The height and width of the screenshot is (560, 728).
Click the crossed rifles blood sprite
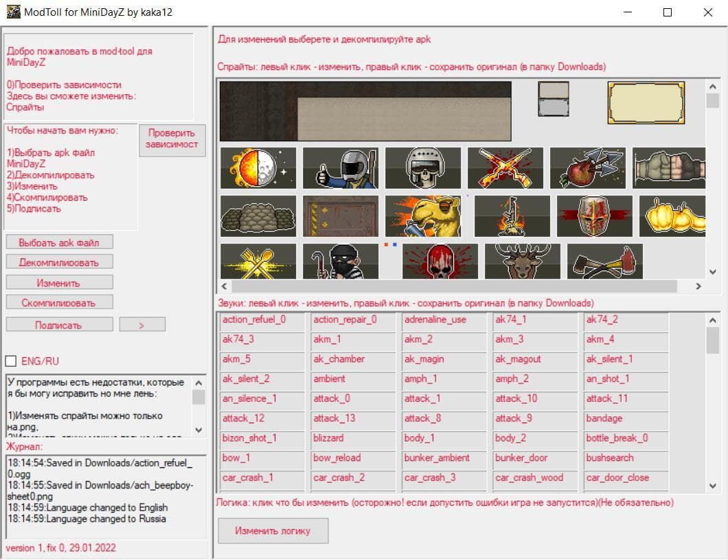coord(505,168)
